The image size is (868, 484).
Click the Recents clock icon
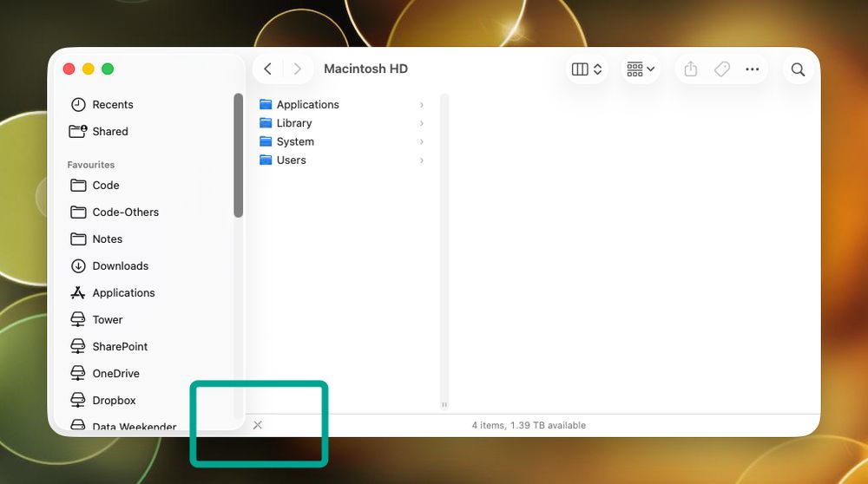[x=78, y=105]
